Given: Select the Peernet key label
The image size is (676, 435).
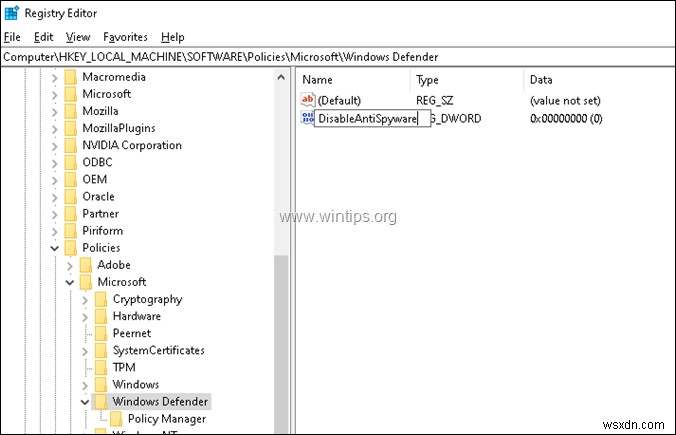Looking at the screenshot, I should coord(132,333).
